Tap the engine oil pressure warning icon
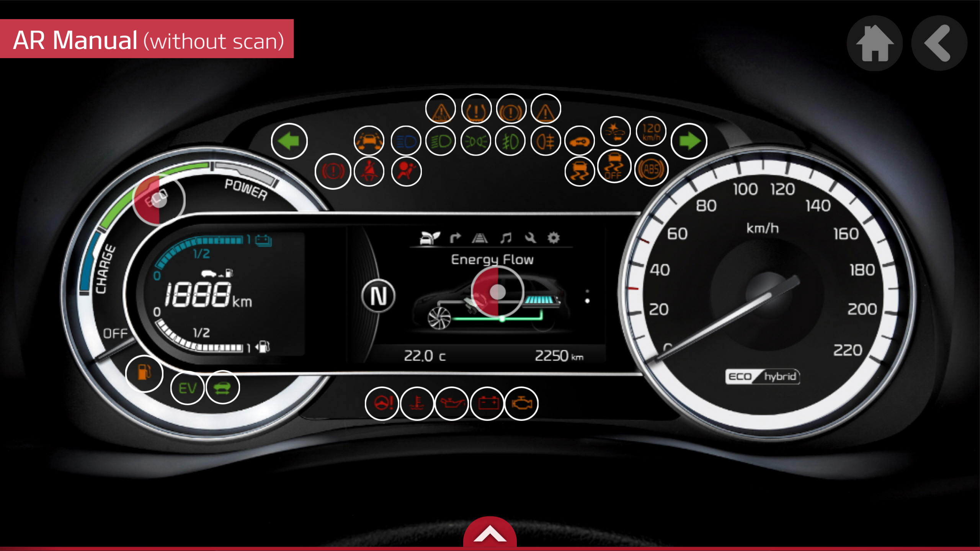 [452, 403]
